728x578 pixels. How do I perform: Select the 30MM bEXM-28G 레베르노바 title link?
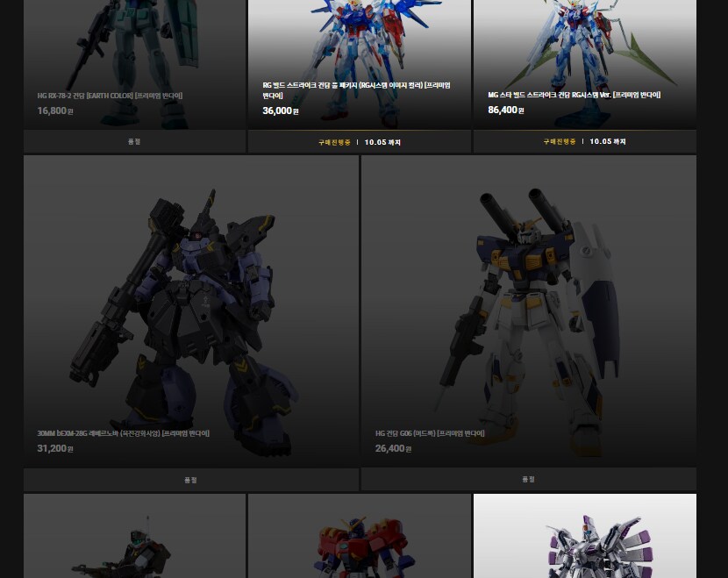coord(123,433)
